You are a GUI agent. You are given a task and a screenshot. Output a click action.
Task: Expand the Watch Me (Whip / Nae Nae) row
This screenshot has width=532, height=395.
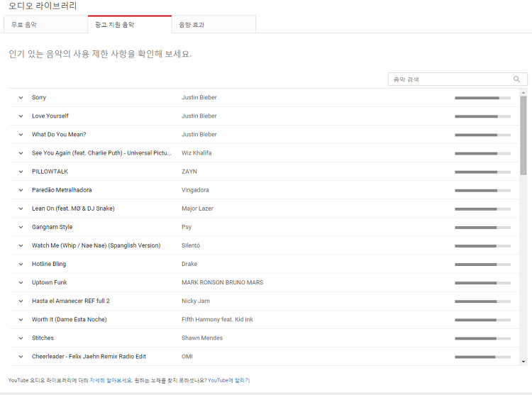(x=21, y=245)
